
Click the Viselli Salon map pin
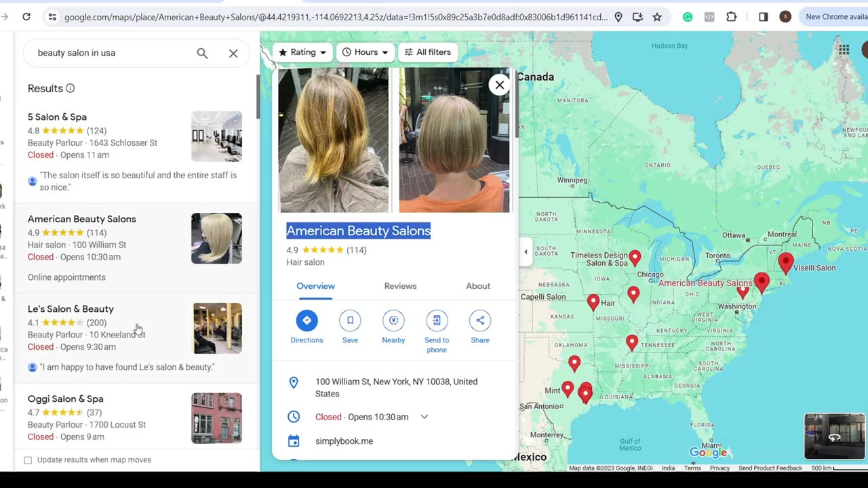(x=786, y=263)
